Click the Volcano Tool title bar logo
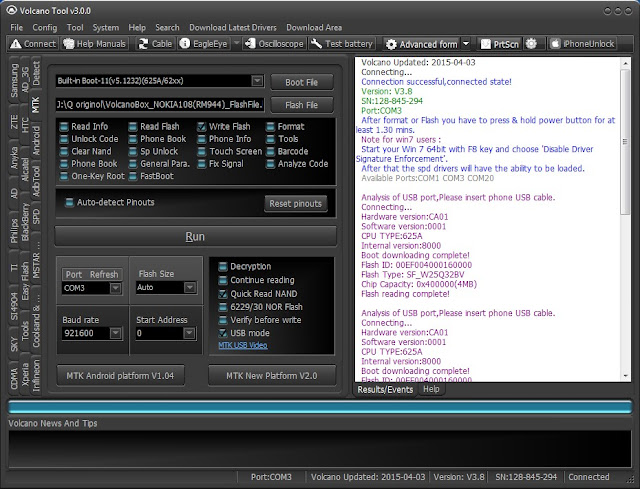The image size is (640, 489). (11, 10)
